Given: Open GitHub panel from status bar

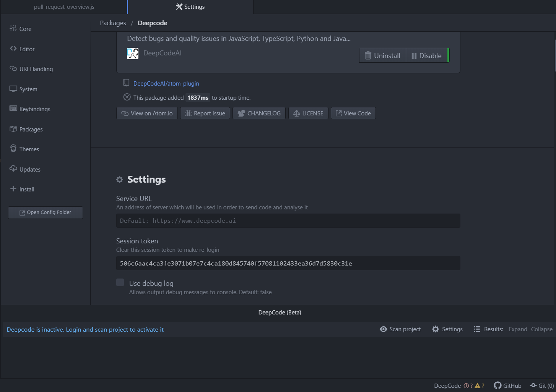Looking at the screenshot, I should click(x=507, y=386).
